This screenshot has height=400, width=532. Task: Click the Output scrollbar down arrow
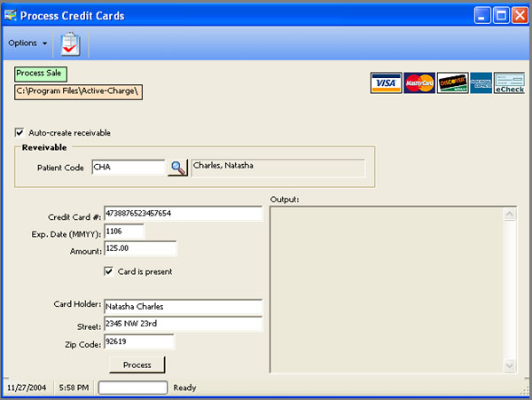[509, 365]
